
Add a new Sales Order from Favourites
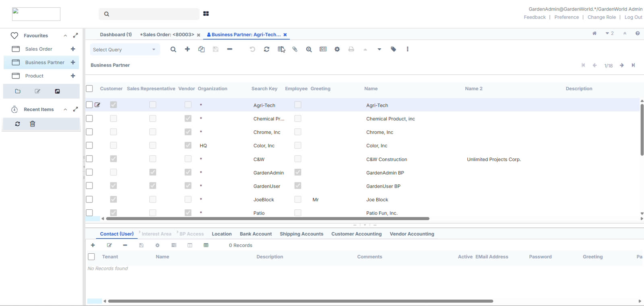[x=73, y=49]
